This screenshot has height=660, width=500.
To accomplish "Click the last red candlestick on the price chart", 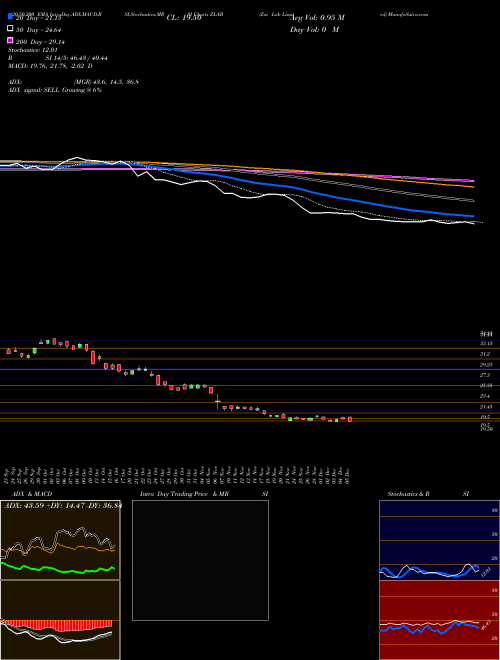I will point(349,419).
